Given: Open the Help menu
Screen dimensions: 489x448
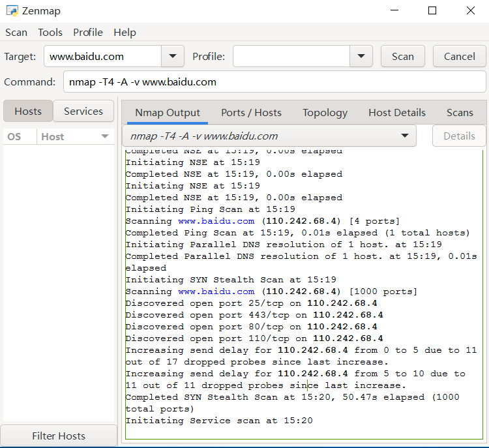Looking at the screenshot, I should coord(125,33).
